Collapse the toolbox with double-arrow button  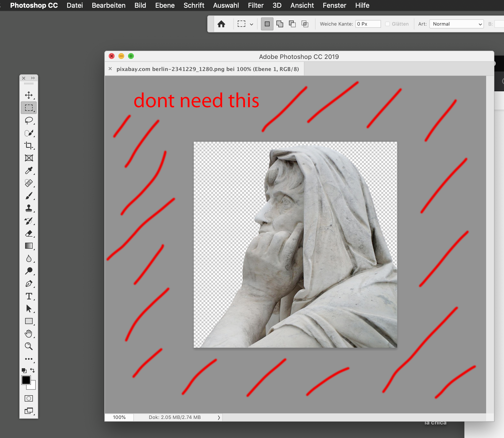(x=33, y=78)
